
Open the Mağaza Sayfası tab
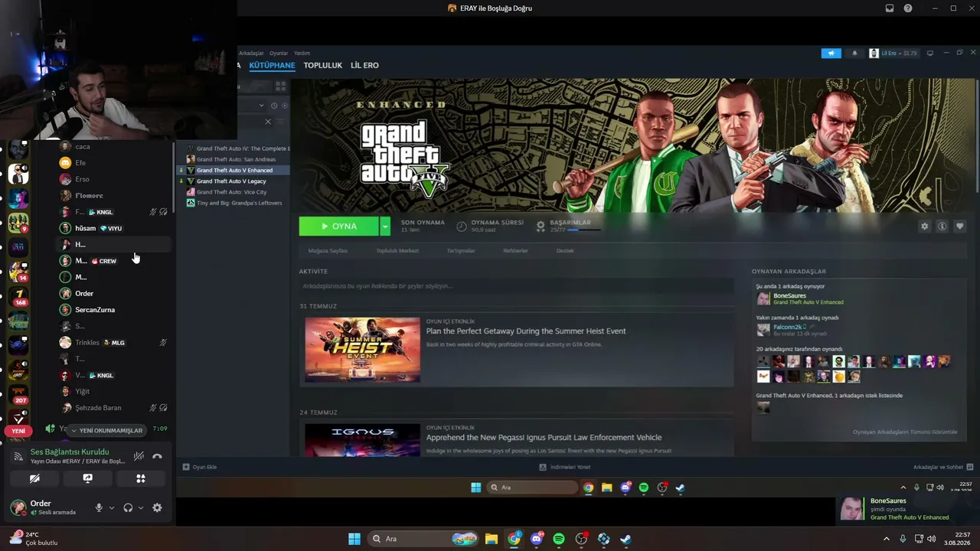pyautogui.click(x=328, y=251)
